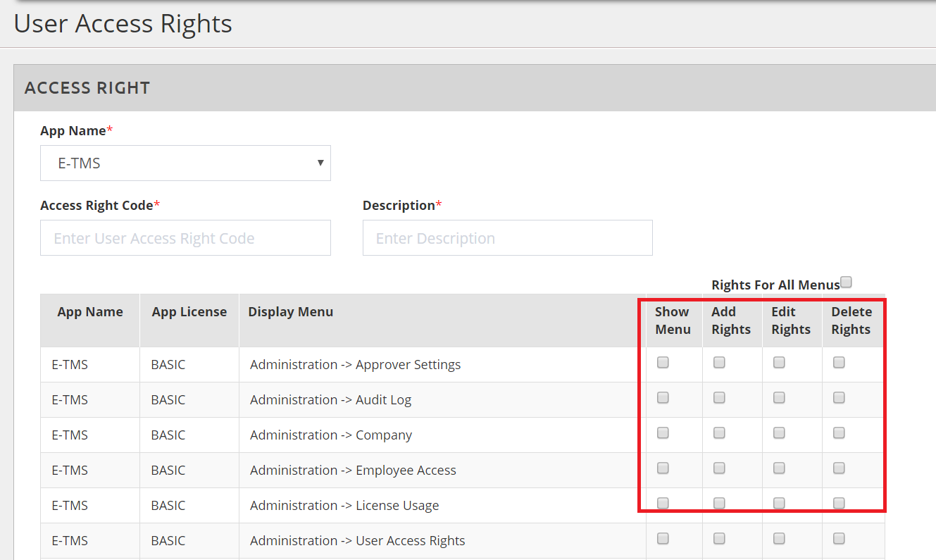Click the Access Right Code input field
The height and width of the screenshot is (560, 936).
click(185, 238)
